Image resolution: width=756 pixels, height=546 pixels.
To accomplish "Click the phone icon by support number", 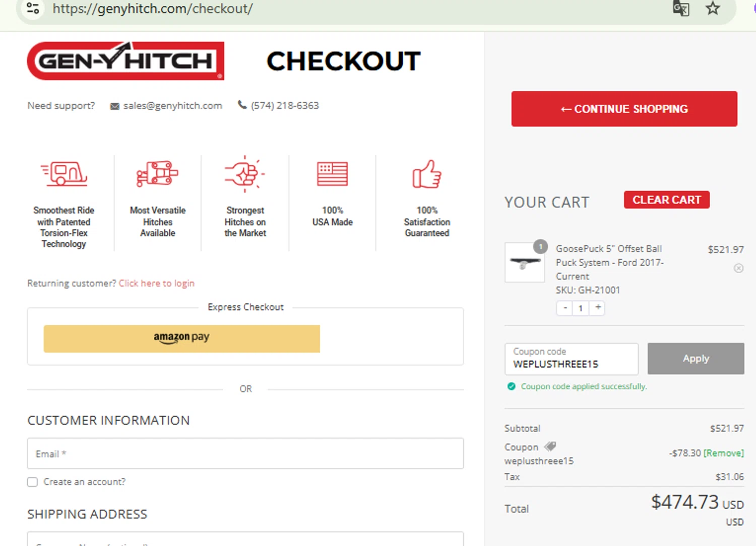I will pos(242,105).
